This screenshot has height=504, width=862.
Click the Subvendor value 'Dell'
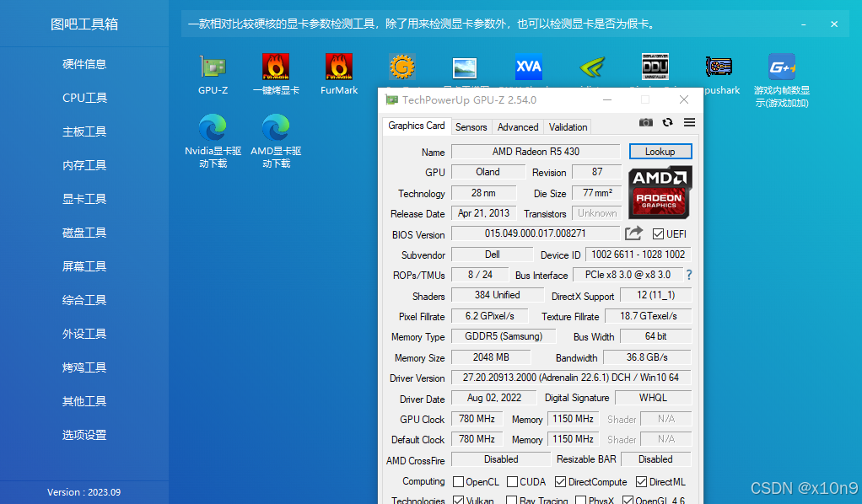pos(492,255)
